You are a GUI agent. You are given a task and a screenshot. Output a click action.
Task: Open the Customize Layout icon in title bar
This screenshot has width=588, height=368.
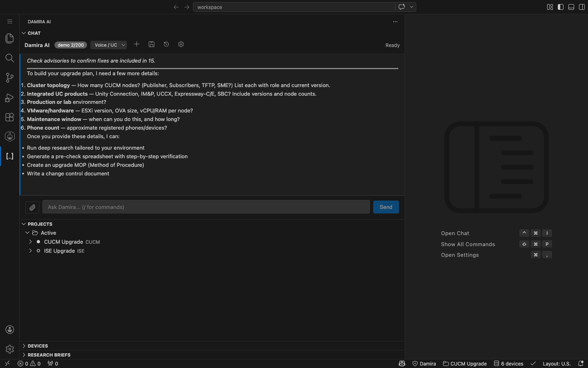550,7
